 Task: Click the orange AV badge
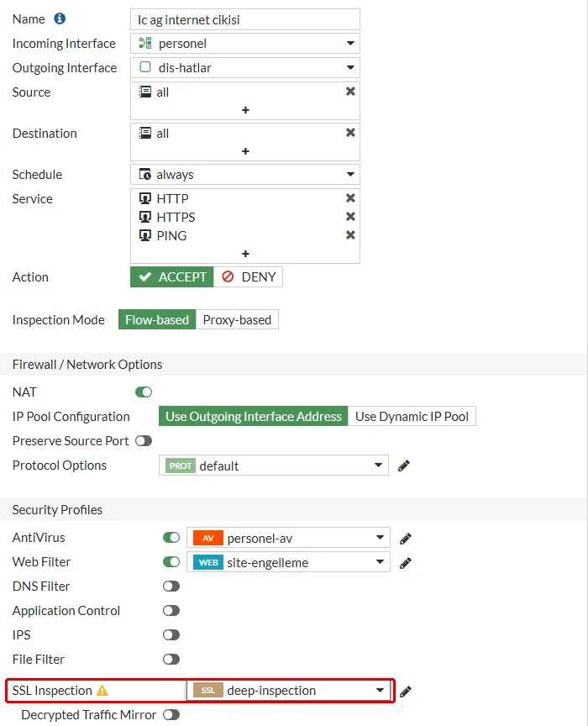point(207,538)
